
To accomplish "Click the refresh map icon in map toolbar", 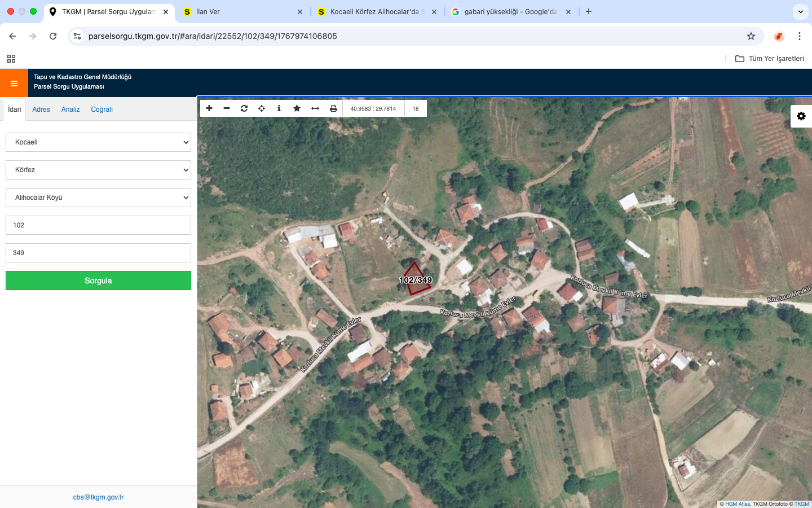I will coord(244,108).
